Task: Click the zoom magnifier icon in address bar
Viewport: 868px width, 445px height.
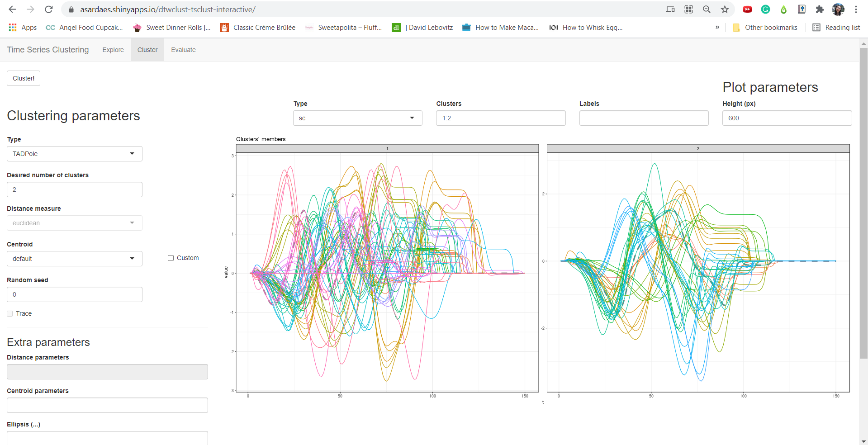Action: tap(707, 9)
